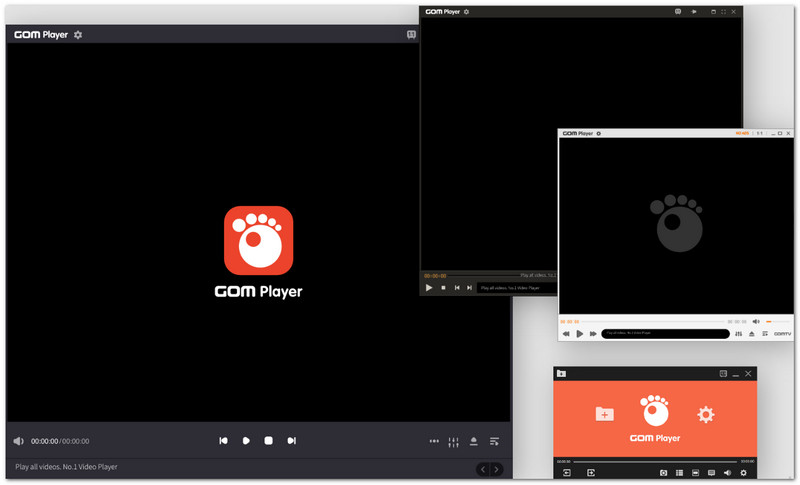Open equalizer control panel in large player

click(453, 441)
